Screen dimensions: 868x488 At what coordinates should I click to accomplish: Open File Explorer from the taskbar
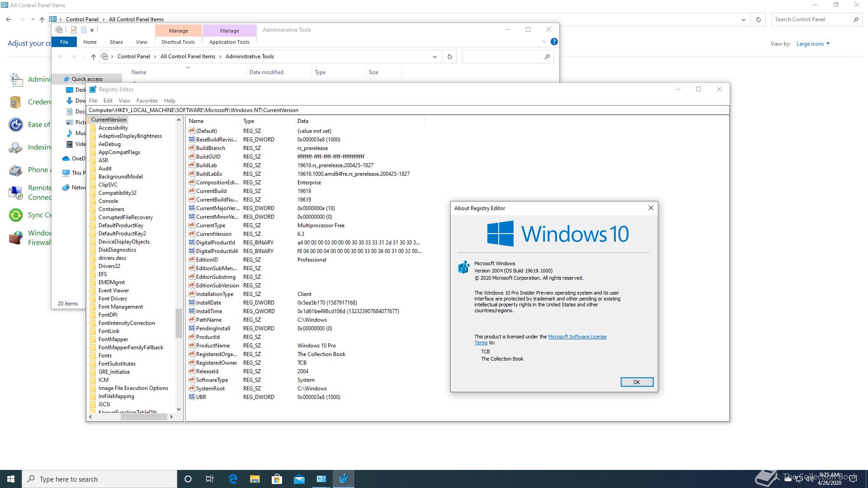tap(255, 479)
